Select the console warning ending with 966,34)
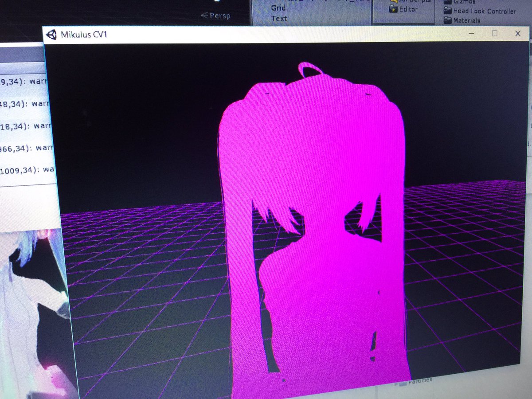Screen dimensions: 532x399 point(27,147)
